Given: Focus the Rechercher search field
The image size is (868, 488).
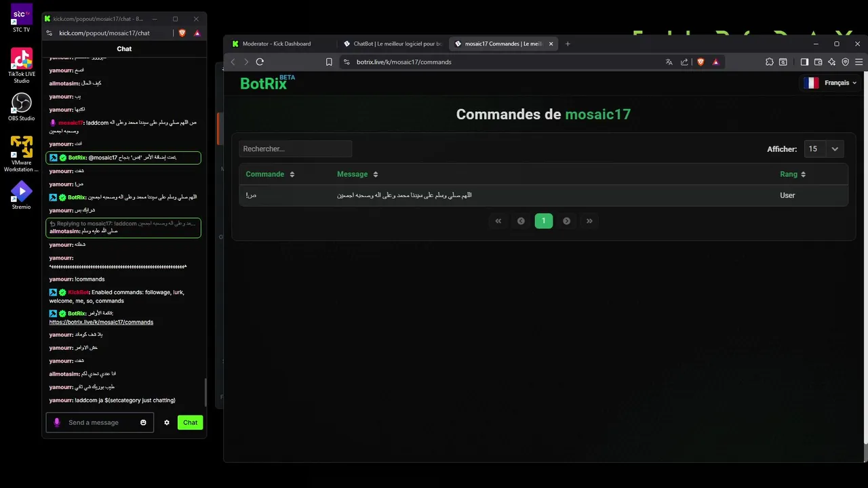Looking at the screenshot, I should click(x=295, y=149).
